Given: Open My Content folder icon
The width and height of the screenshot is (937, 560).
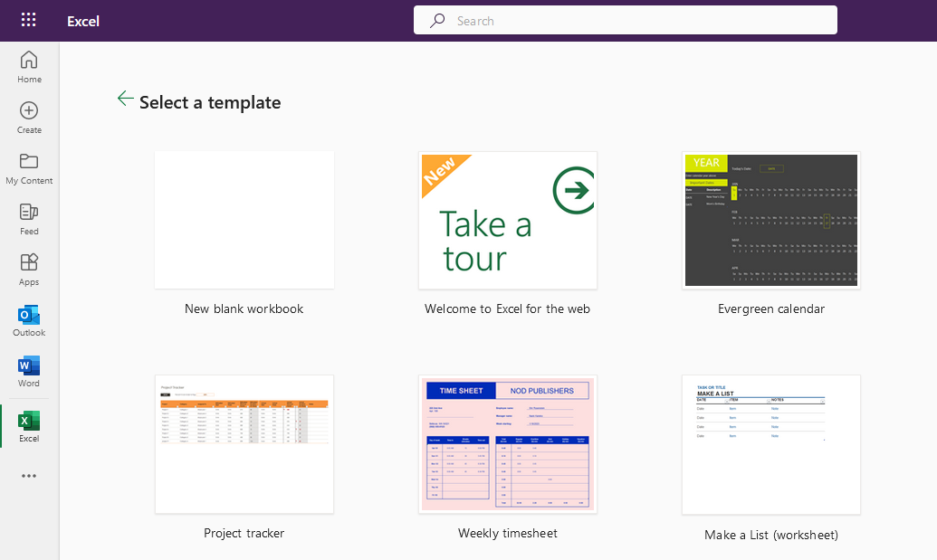Looking at the screenshot, I should point(29,161).
